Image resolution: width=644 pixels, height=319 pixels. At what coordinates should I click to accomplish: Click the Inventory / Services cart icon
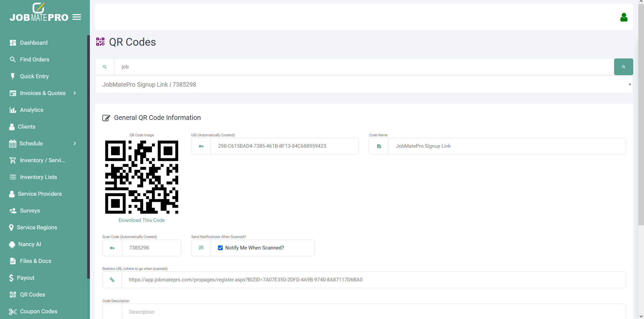[x=13, y=160]
